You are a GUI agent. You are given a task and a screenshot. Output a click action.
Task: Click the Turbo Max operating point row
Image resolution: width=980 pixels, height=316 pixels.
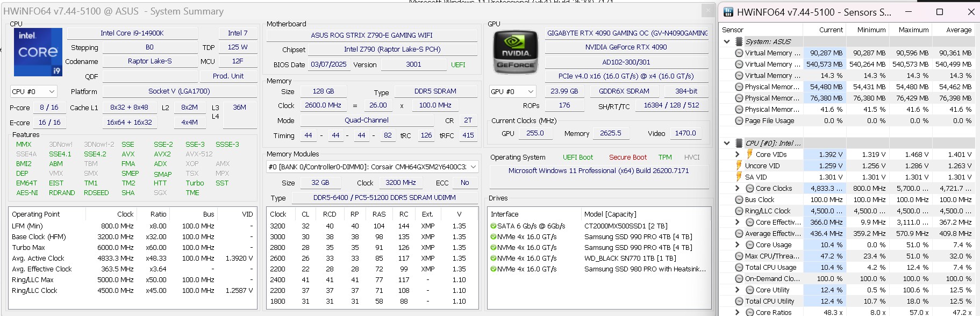pos(132,248)
